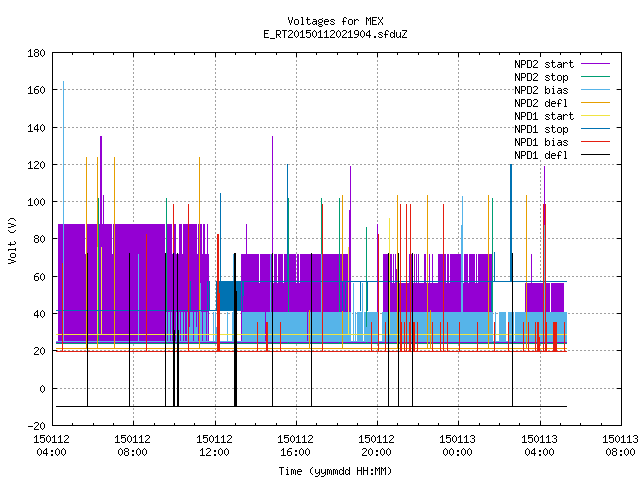The image size is (640, 480).
Task: Click the orange NPD2 defl legend line
Action: (595, 103)
